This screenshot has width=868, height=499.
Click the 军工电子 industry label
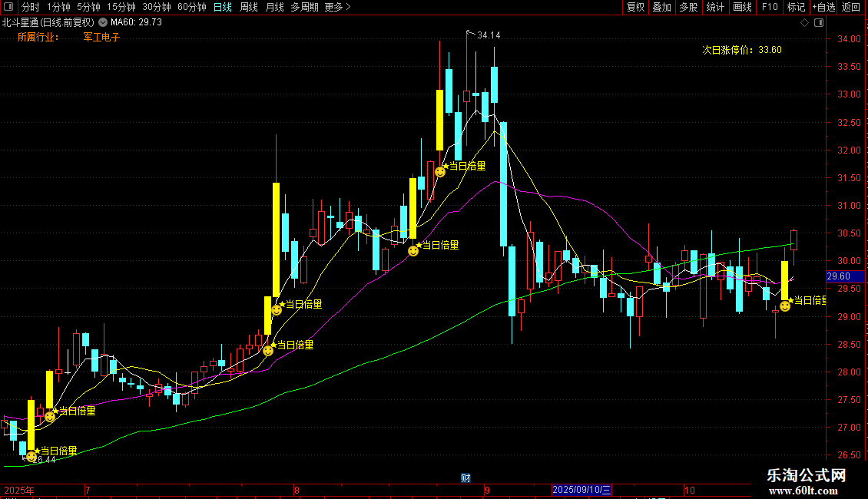click(x=101, y=37)
